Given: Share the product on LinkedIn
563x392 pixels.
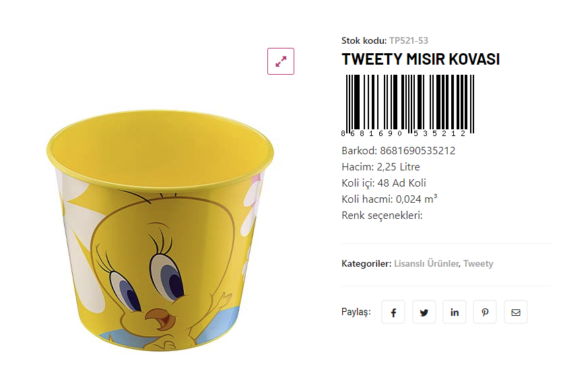Looking at the screenshot, I should 455,313.
